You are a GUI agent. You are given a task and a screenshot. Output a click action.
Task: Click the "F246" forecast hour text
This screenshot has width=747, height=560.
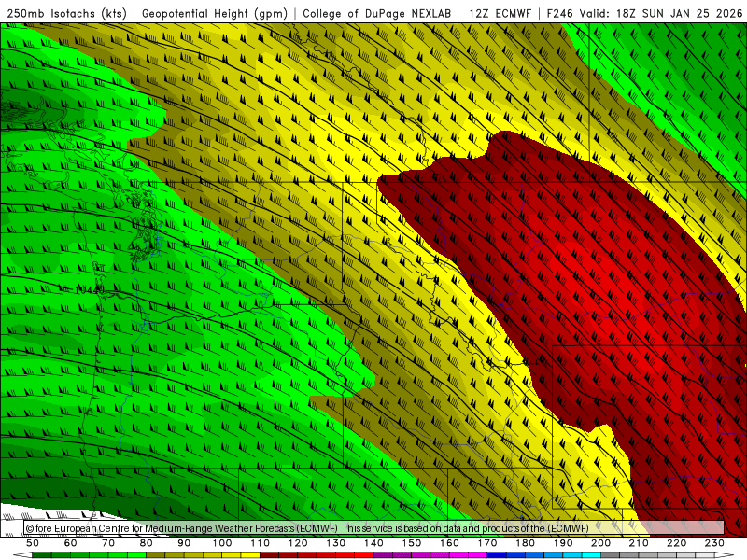click(559, 14)
